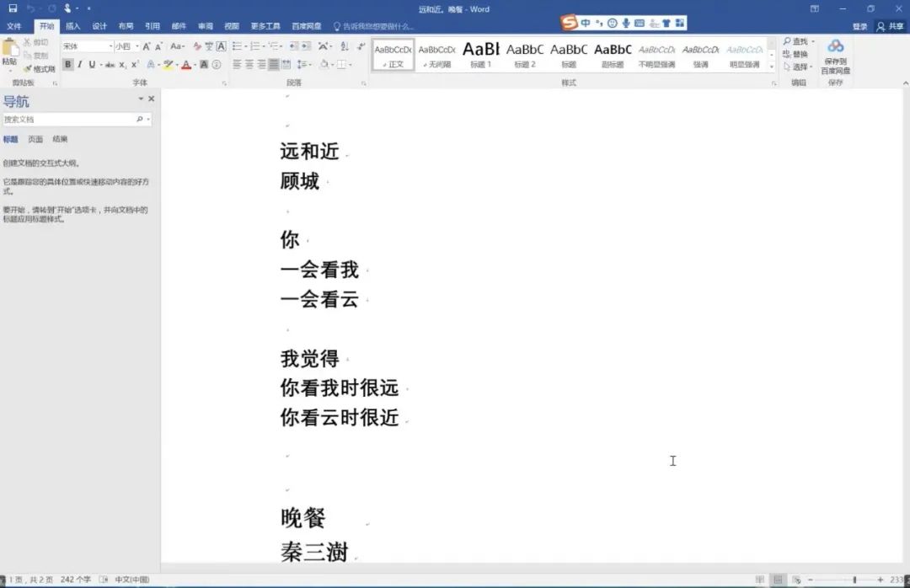The width and height of the screenshot is (910, 588).
Task: Toggle bold formatting
Action: tap(68, 64)
